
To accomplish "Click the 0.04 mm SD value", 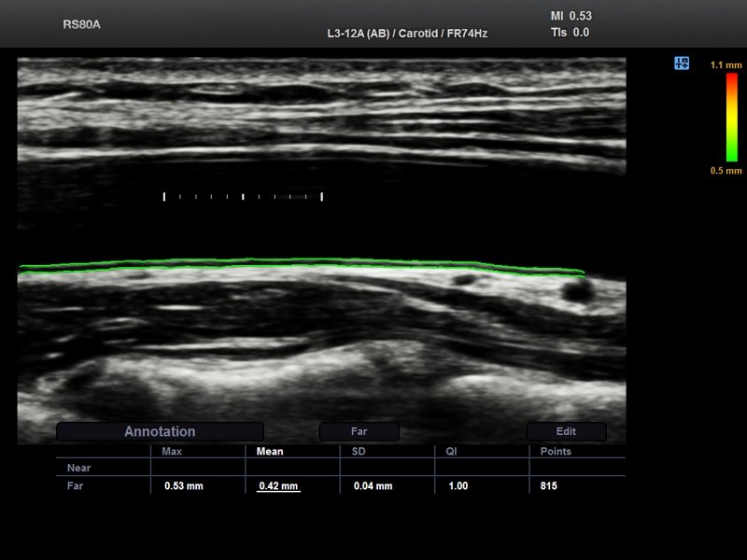I will click(x=373, y=486).
